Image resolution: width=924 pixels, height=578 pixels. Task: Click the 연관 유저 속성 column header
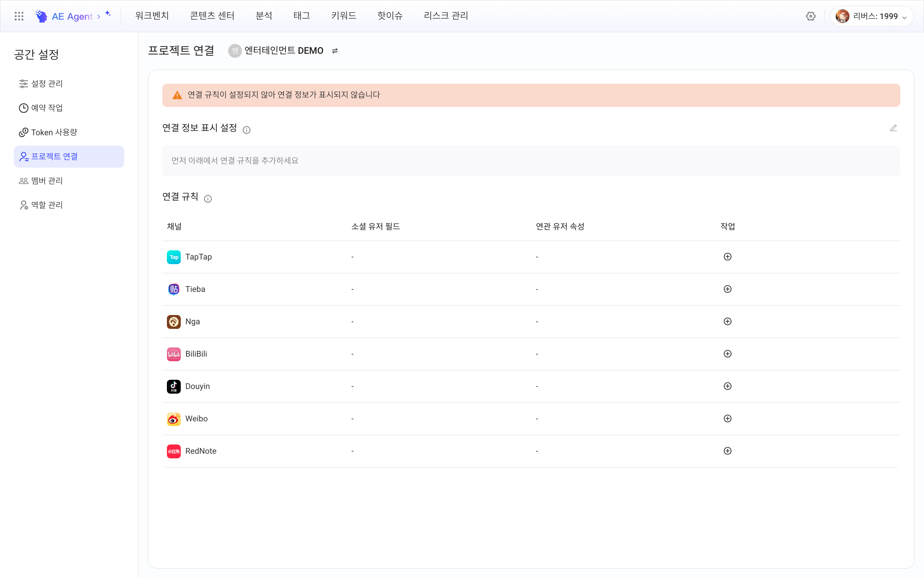click(x=560, y=227)
